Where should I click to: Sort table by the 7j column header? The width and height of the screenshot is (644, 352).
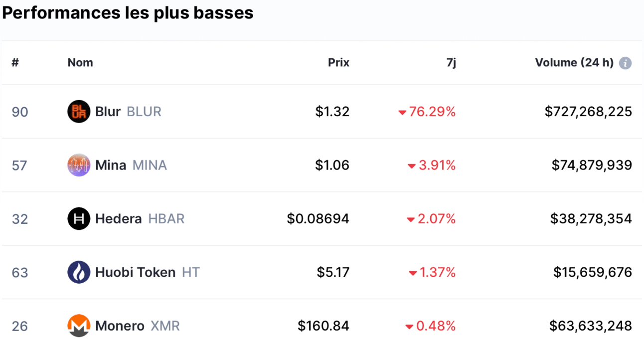pyautogui.click(x=451, y=63)
